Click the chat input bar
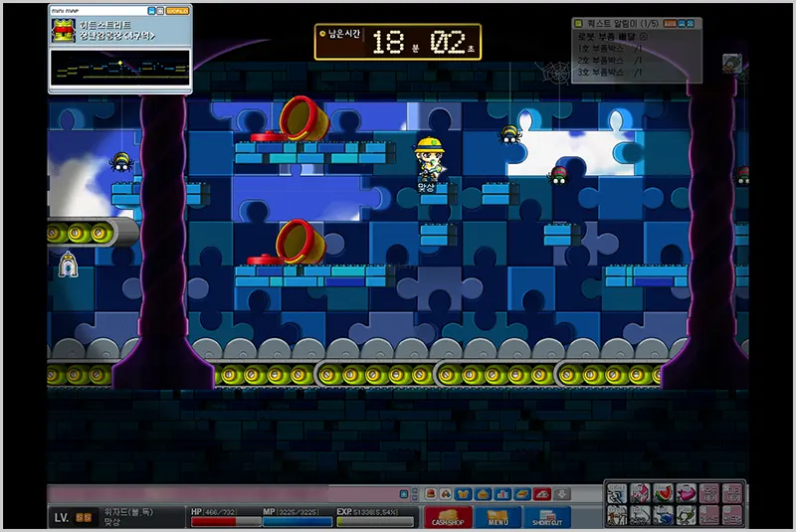Viewport: 796px width, 532px height. pos(223,494)
